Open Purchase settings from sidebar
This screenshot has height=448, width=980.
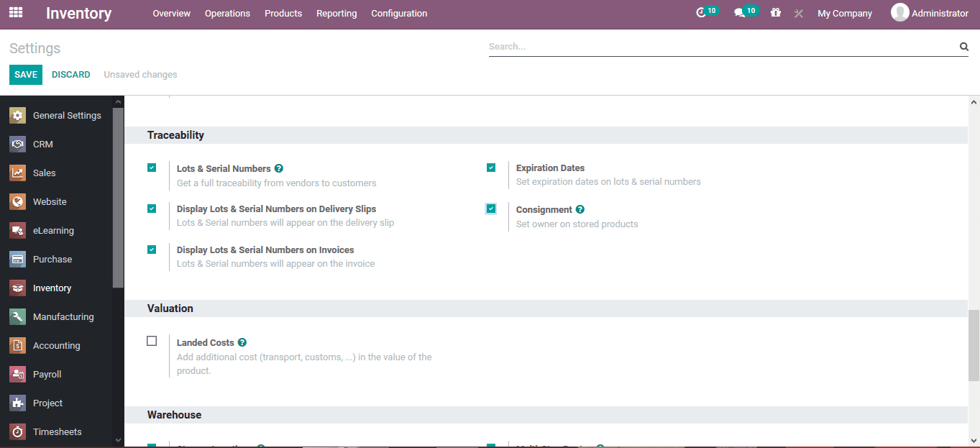click(52, 259)
